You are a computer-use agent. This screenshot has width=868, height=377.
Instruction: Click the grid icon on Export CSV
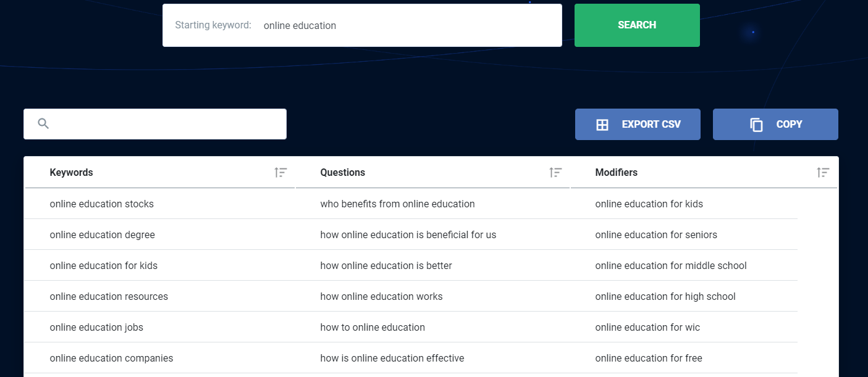click(602, 125)
